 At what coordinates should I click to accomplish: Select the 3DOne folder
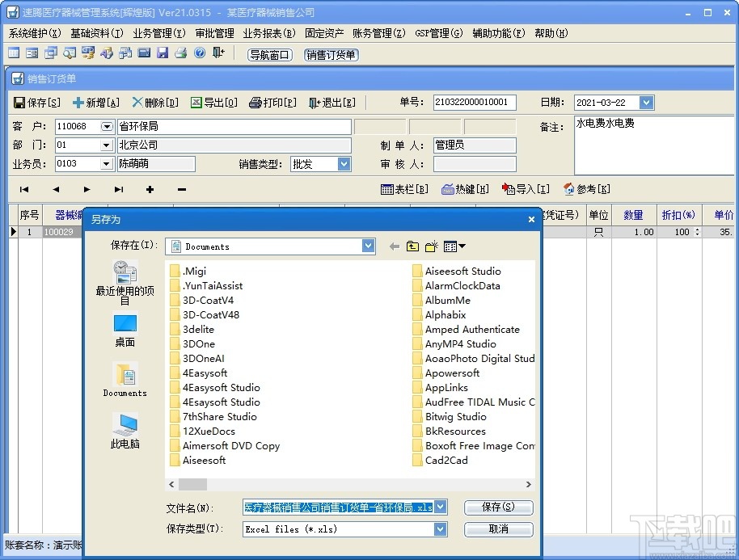200,343
